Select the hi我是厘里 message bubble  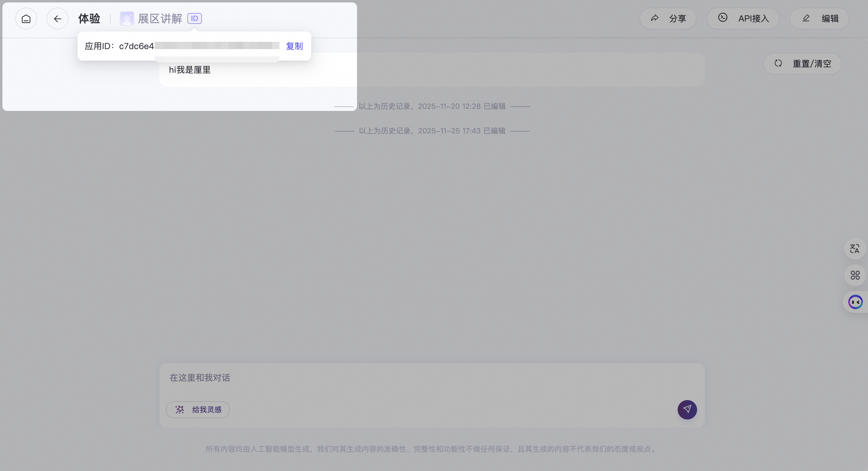tap(190, 70)
